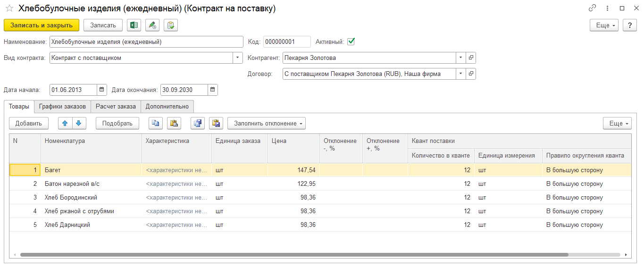Get link to this contract via chain icon
Image resolution: width=644 pixels, height=267 pixels.
click(592, 8)
